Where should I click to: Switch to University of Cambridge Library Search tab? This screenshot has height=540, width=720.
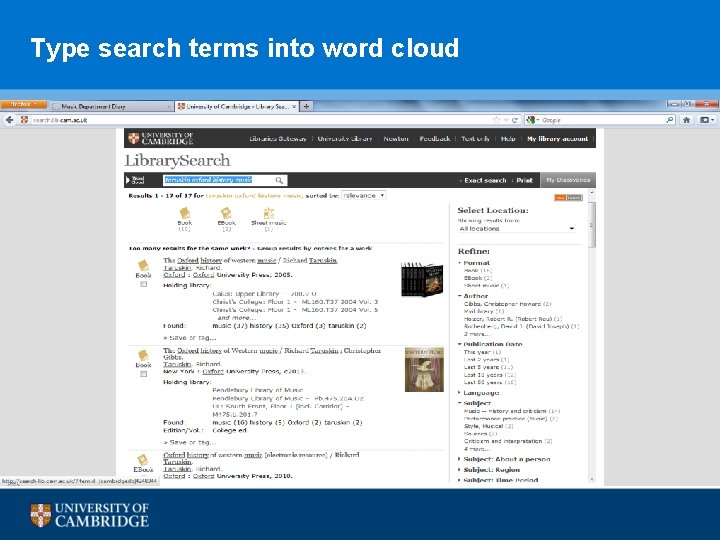click(236, 106)
